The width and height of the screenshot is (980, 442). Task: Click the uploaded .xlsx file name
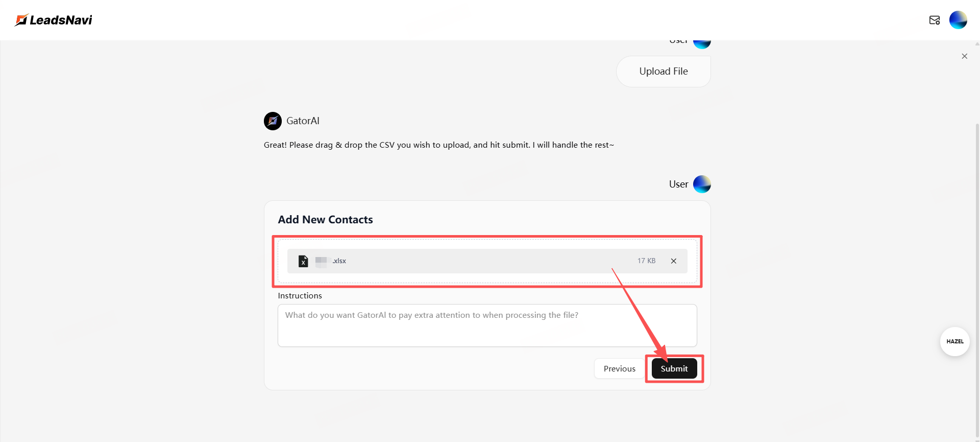pos(339,261)
